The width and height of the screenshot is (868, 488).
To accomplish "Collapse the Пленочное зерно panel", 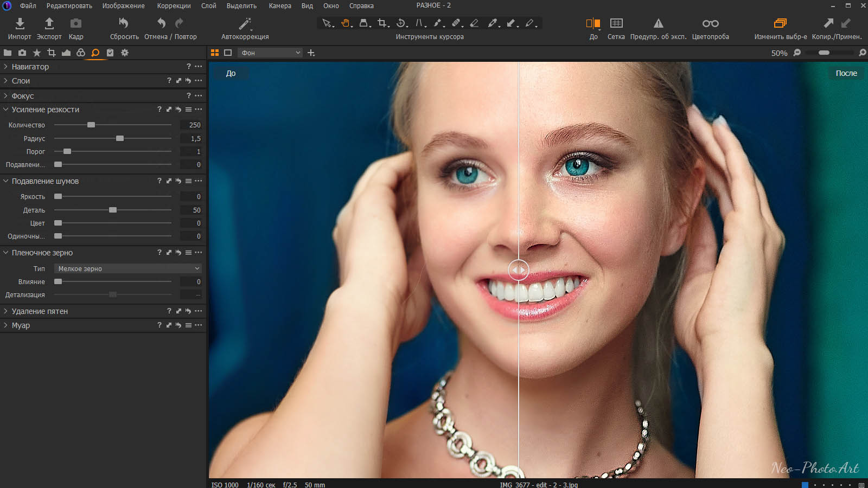I will point(6,253).
